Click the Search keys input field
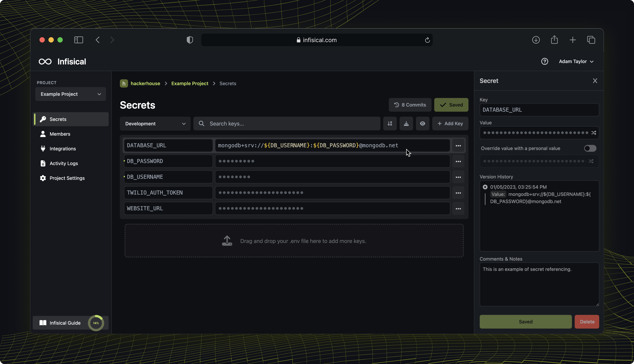 (x=287, y=124)
